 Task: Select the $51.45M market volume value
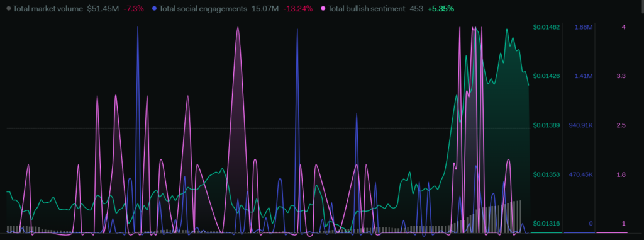click(x=103, y=8)
